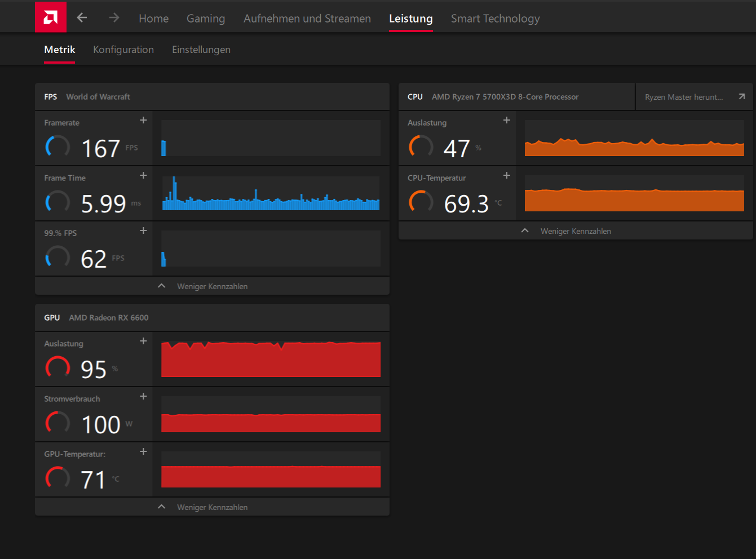Switch to Konfiguration sub-tab
Viewport: 756px width, 559px height.
(123, 50)
